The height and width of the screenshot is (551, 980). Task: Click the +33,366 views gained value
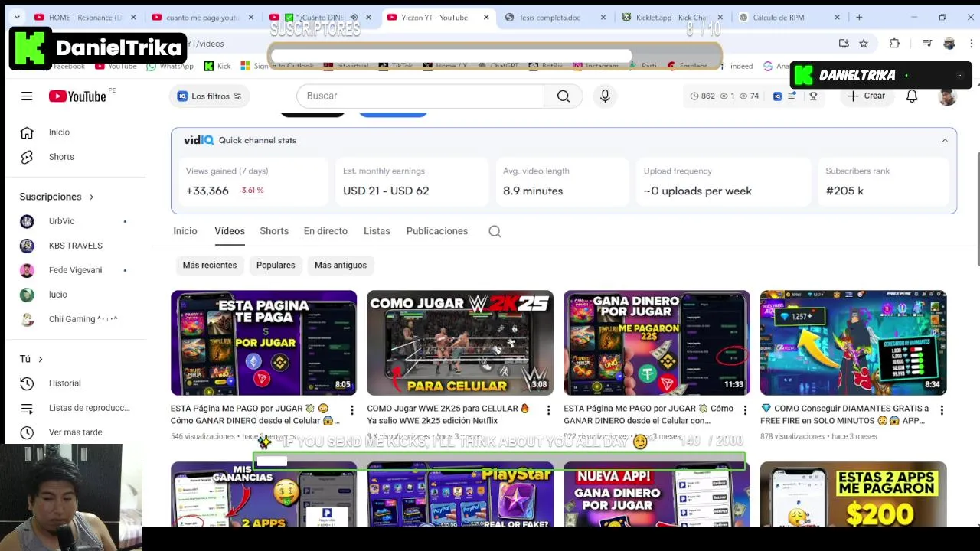(207, 191)
